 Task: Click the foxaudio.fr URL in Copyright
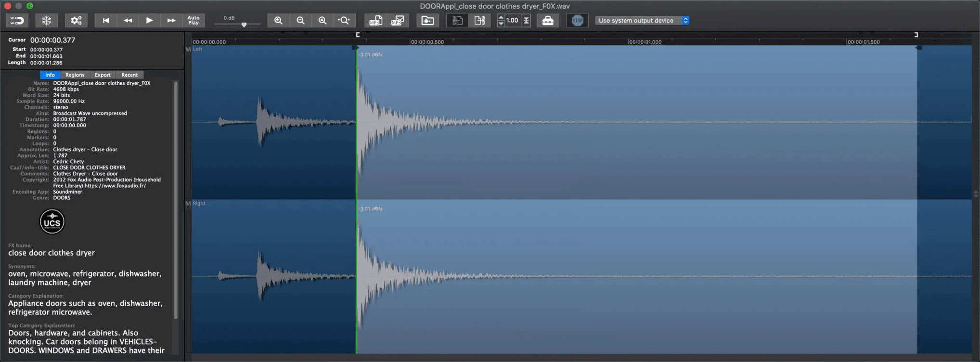(115, 186)
